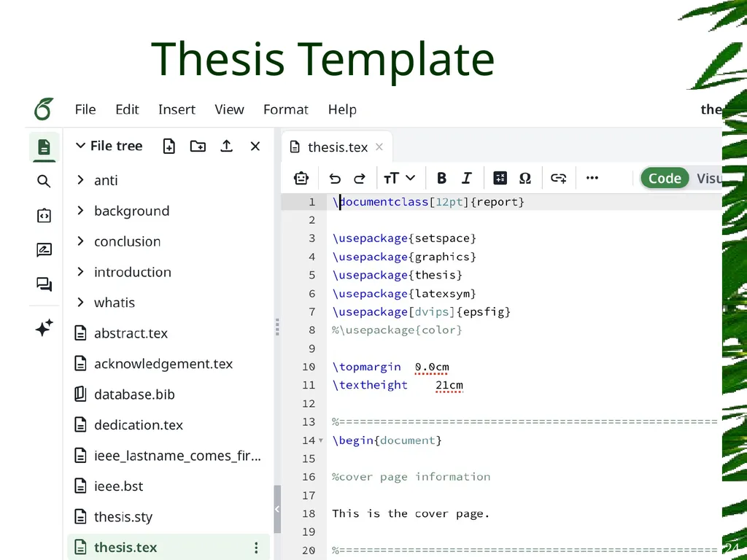Insert a link with the link icon
Screen dimensions: 747x560
click(x=558, y=178)
